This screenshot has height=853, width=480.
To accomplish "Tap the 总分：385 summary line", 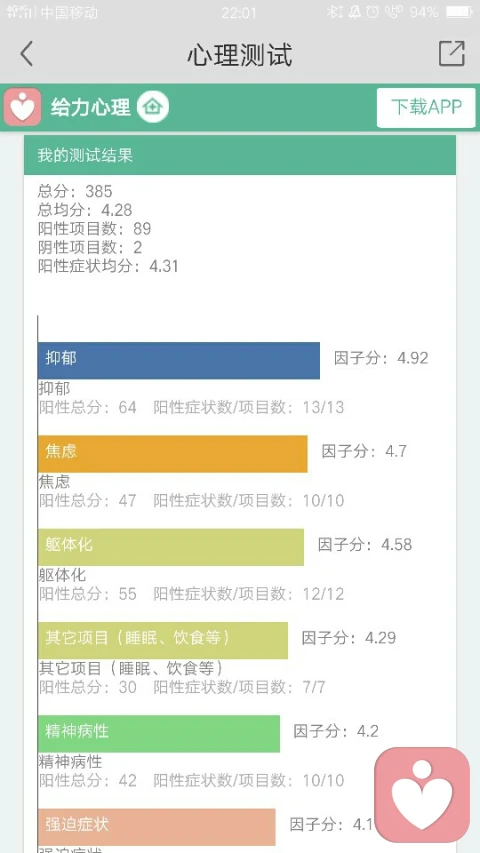I will tap(75, 191).
